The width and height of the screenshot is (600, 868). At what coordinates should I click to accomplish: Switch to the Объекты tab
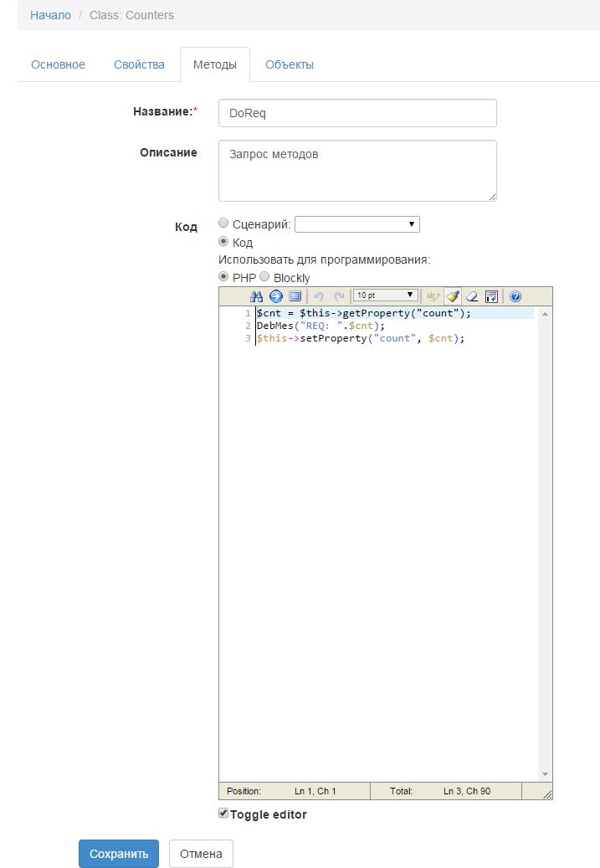pos(289,64)
